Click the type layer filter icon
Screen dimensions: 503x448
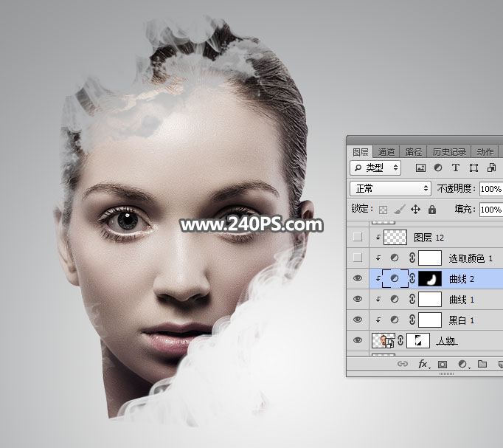tap(456, 168)
